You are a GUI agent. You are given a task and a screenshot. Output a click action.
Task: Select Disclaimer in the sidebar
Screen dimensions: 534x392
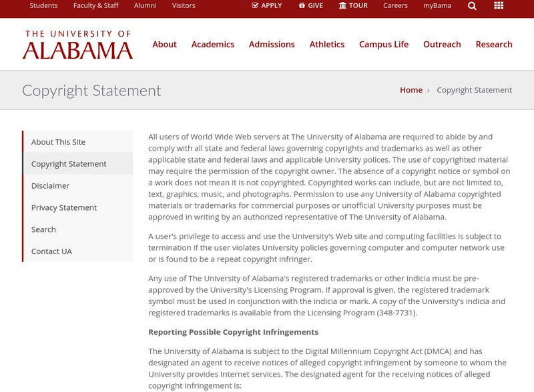(x=51, y=186)
